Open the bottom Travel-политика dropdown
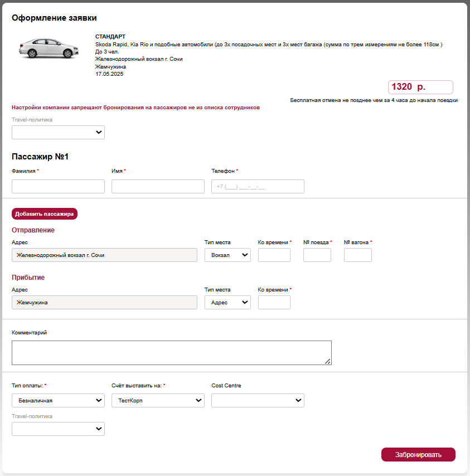 coord(59,429)
